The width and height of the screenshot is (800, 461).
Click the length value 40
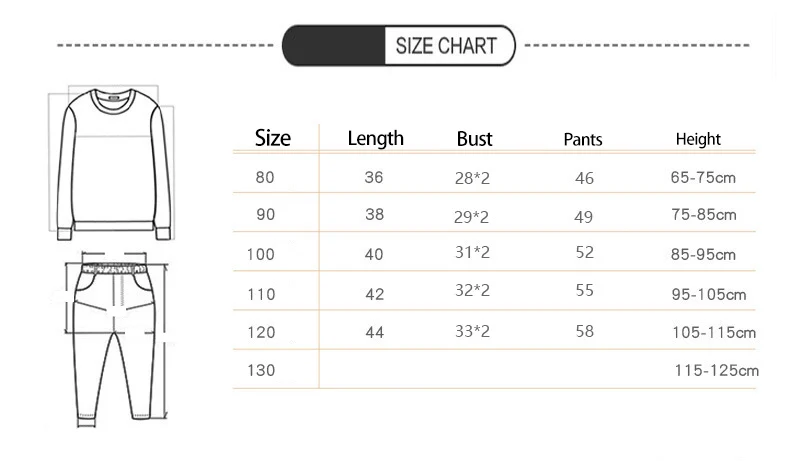click(374, 254)
